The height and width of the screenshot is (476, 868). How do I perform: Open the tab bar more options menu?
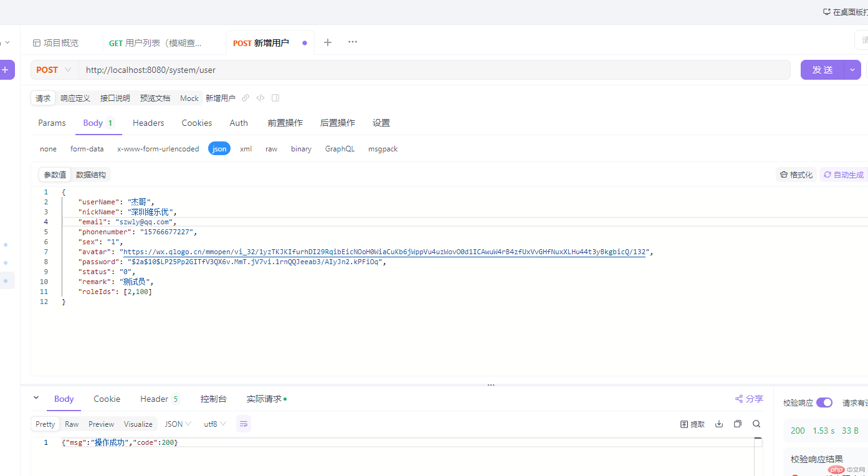pos(353,42)
